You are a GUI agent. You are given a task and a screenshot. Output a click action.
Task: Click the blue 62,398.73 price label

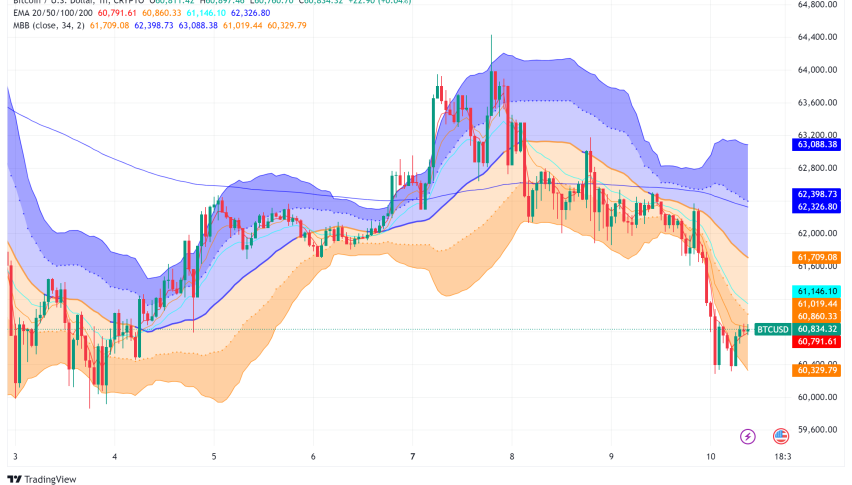tap(817, 193)
